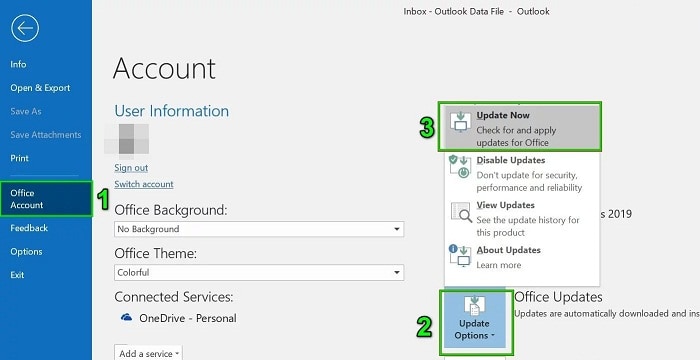The width and height of the screenshot is (700, 360).
Task: Select Office Account in sidebar
Action: tap(46, 199)
